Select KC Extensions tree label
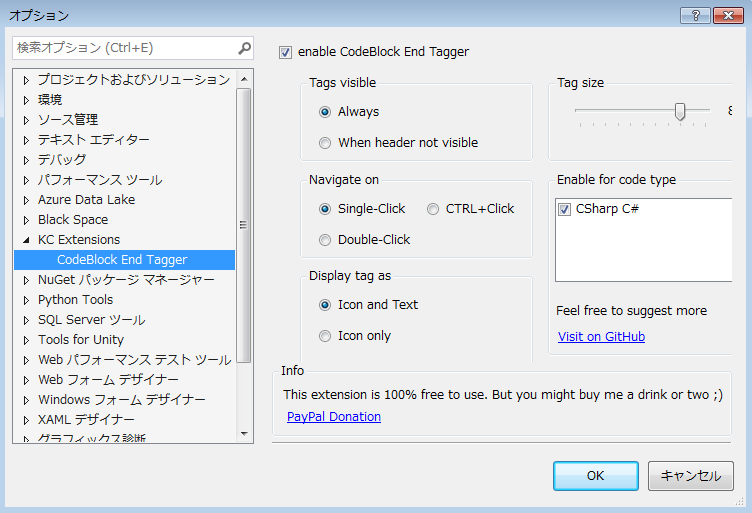The height and width of the screenshot is (513, 752). [79, 240]
